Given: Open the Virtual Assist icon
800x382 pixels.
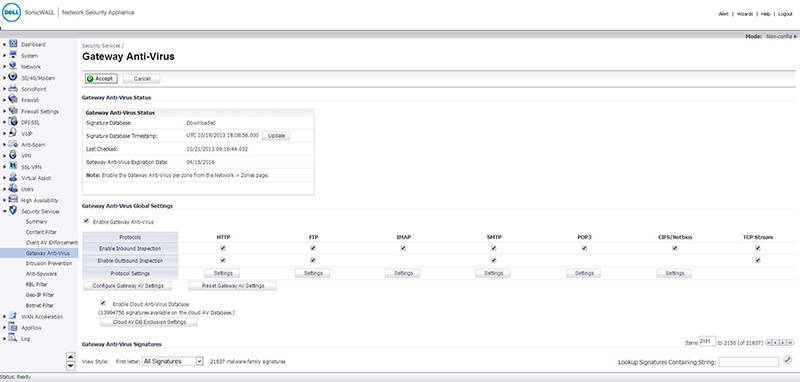Looking at the screenshot, I should [x=13, y=177].
